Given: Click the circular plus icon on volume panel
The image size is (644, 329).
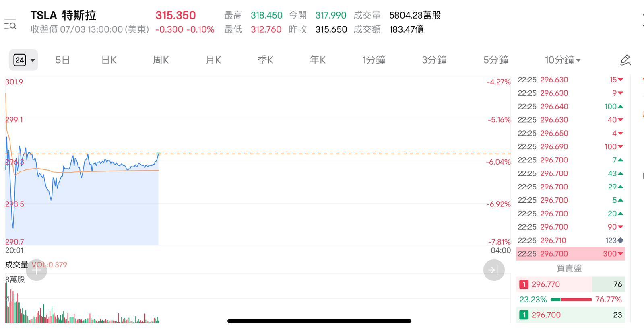Looking at the screenshot, I should [36, 270].
